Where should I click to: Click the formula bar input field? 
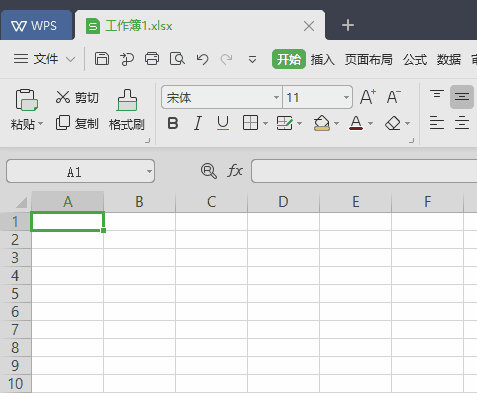[364, 171]
